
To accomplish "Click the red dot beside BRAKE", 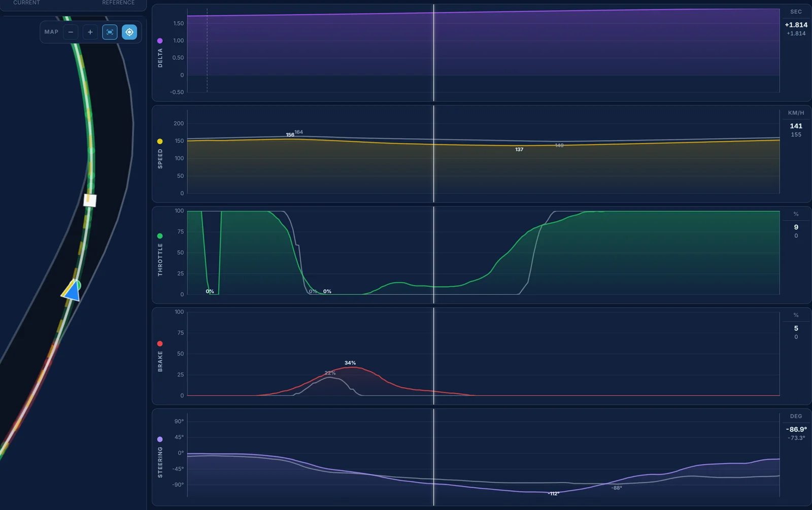I will [160, 344].
